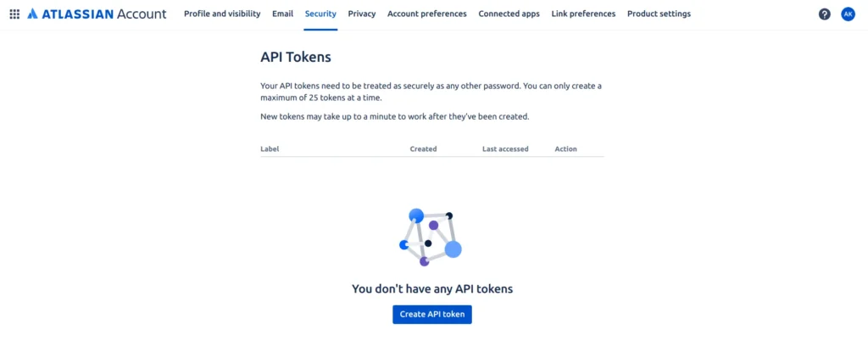Click the Label column header

tap(270, 149)
